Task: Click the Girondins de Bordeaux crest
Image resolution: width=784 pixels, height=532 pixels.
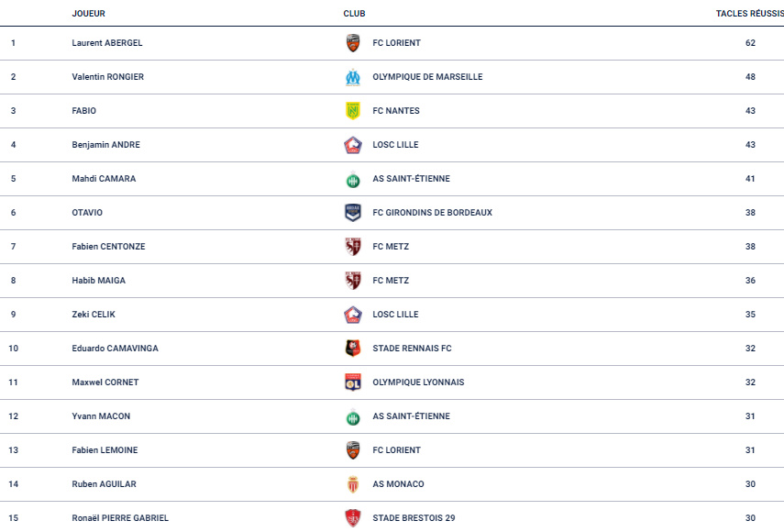Action: pos(353,213)
